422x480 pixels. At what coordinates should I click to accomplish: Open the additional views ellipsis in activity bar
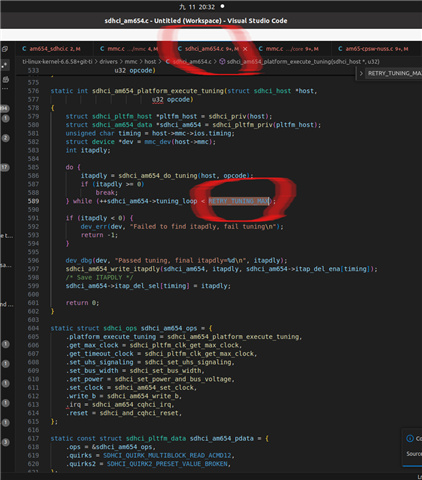5,89
